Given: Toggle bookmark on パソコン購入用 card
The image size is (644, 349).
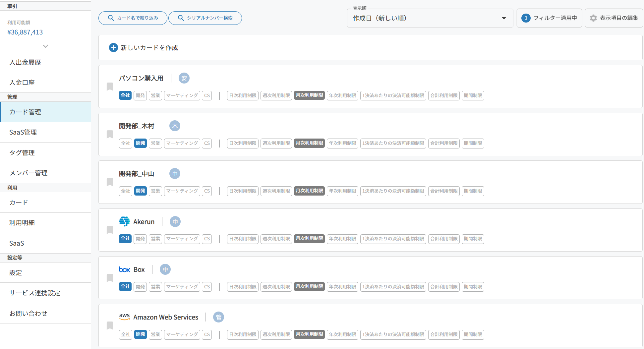Looking at the screenshot, I should (x=110, y=87).
